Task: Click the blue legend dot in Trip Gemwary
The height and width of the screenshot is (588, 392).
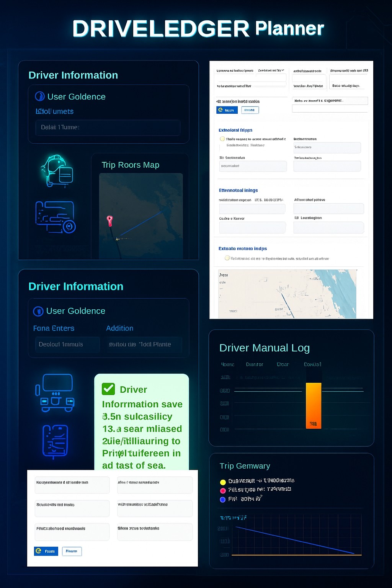Action: click(x=223, y=500)
